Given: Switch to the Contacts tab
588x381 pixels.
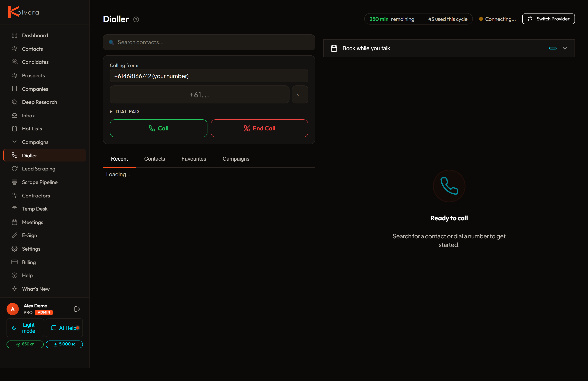Looking at the screenshot, I should 155,159.
